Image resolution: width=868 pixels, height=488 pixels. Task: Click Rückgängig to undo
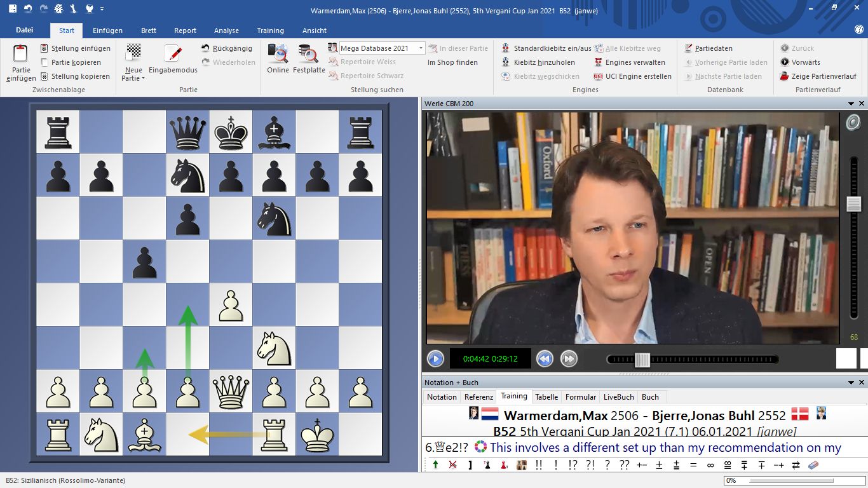(227, 48)
